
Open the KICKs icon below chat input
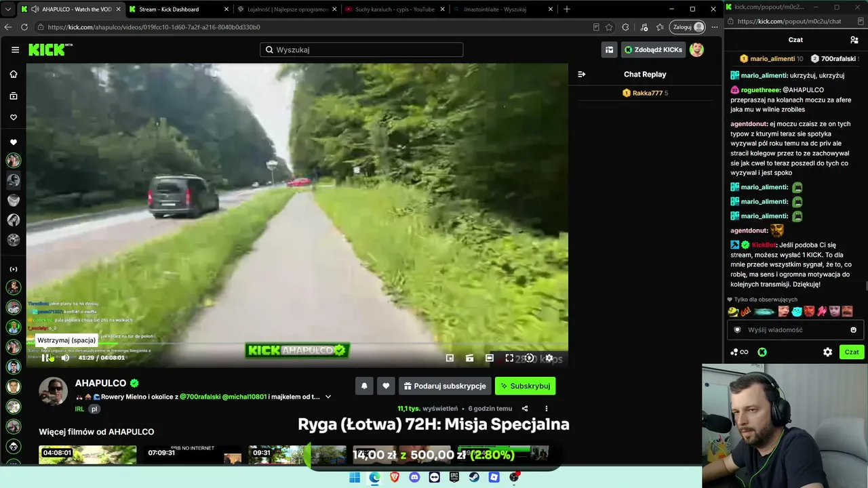762,352
